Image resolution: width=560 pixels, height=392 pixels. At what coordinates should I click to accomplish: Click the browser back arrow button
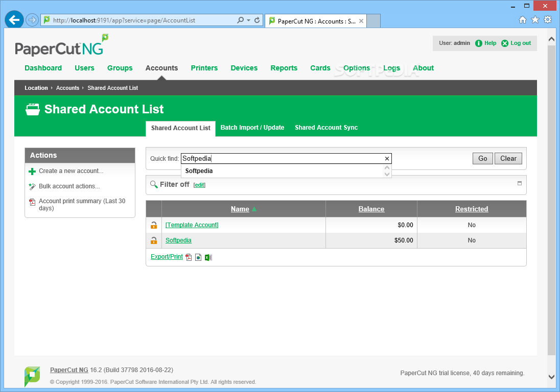[14, 20]
